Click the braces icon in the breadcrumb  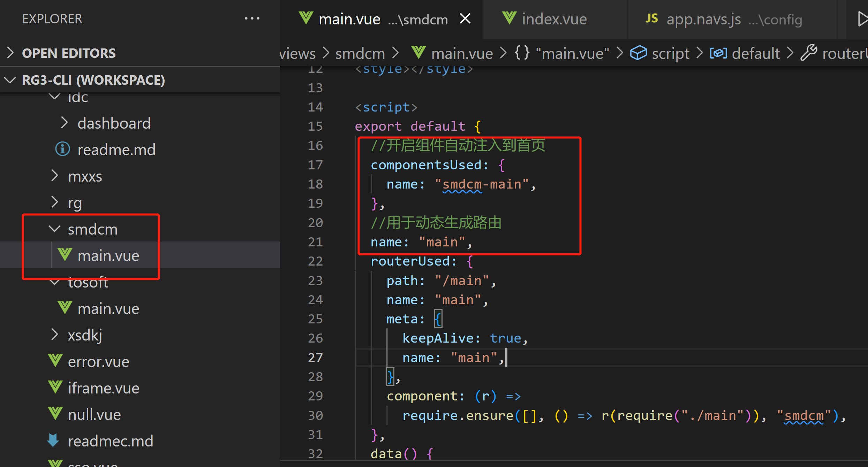coord(522,53)
